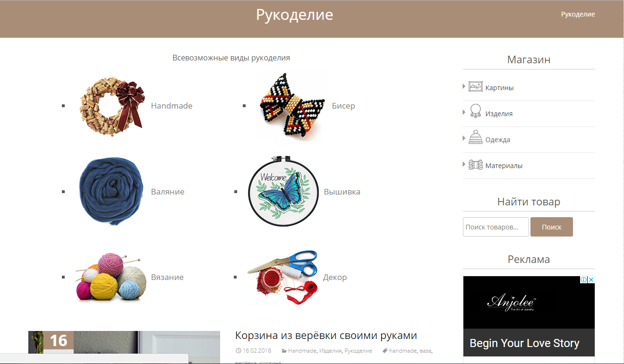The height and width of the screenshot is (364, 624).
Task: Click the Поиск search button
Action: [x=552, y=227]
